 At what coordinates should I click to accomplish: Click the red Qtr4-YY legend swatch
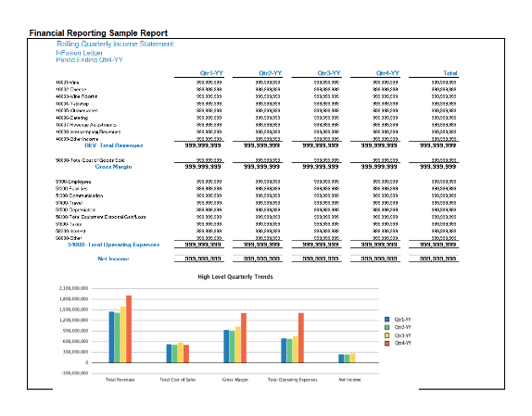[387, 344]
